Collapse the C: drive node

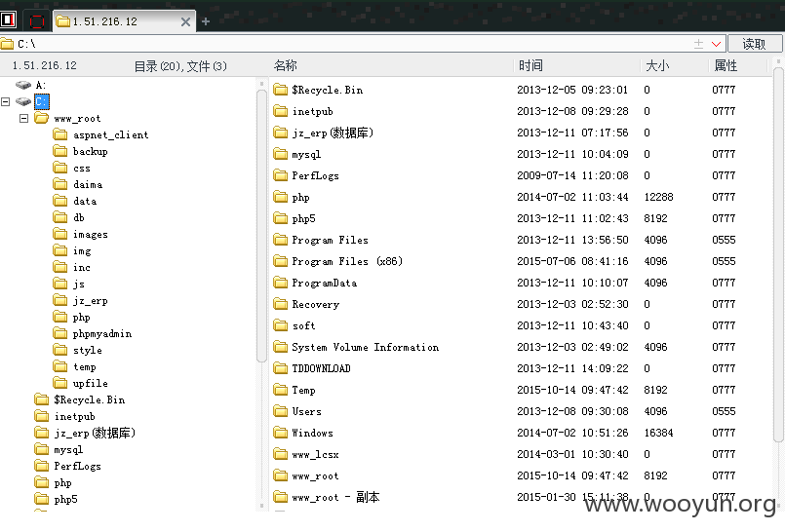click(6, 101)
